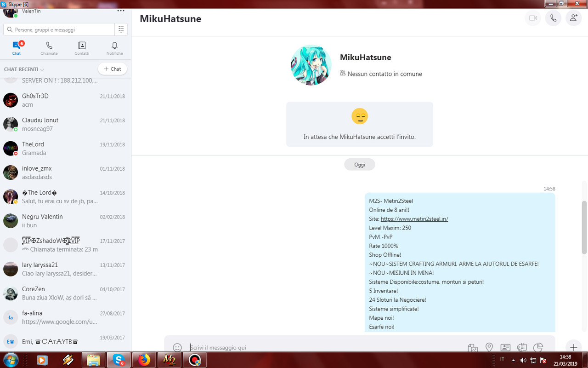
Task: Start a video call with MikuHatsune
Action: (533, 18)
